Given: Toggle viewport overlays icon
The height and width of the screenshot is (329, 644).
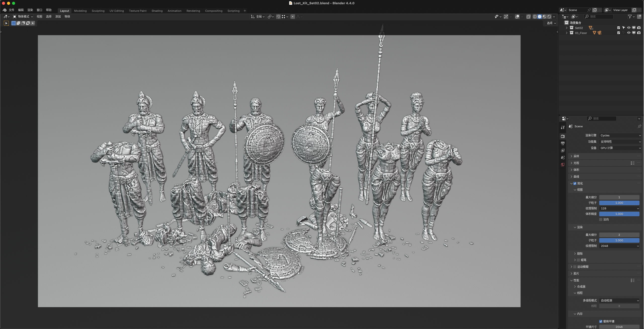Looking at the screenshot, I should 517,17.
